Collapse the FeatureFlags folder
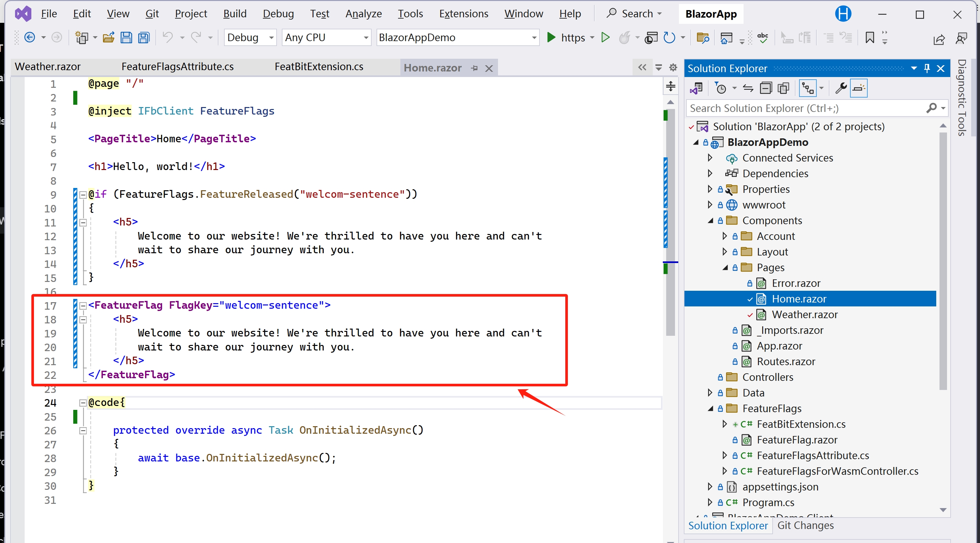The width and height of the screenshot is (980, 543). click(711, 409)
